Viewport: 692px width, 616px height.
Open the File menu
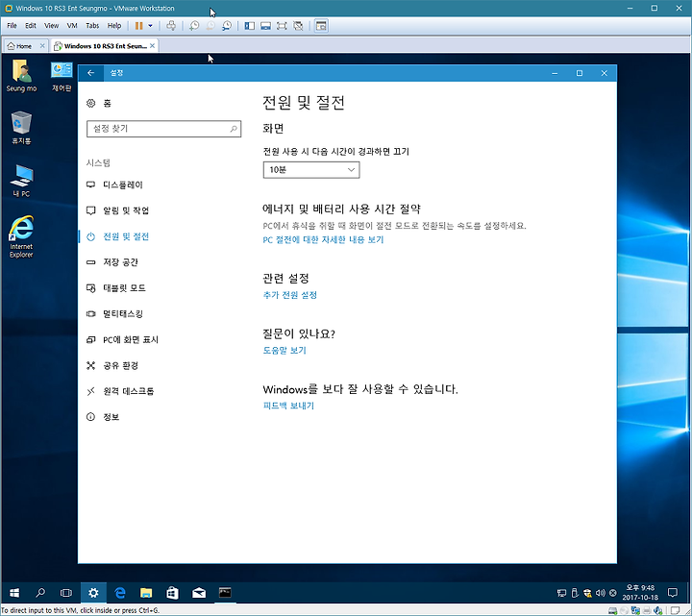pos(12,26)
